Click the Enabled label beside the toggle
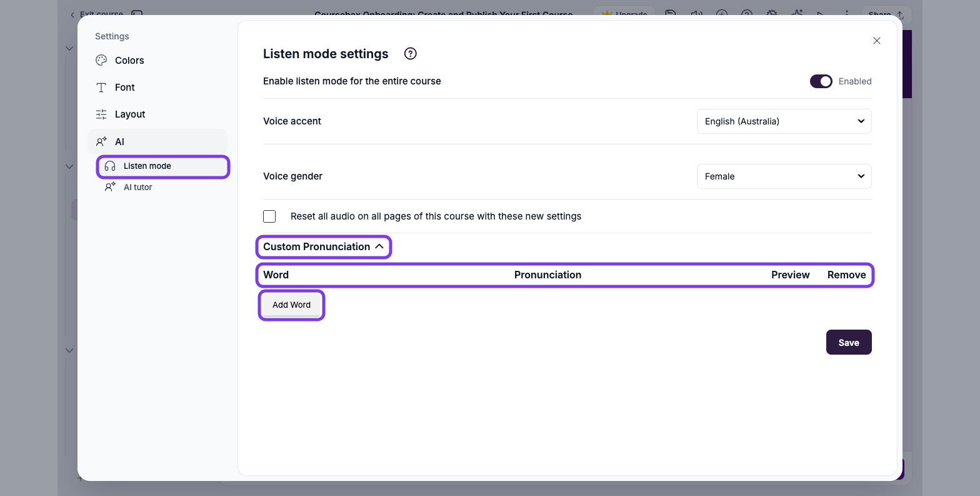 (855, 81)
